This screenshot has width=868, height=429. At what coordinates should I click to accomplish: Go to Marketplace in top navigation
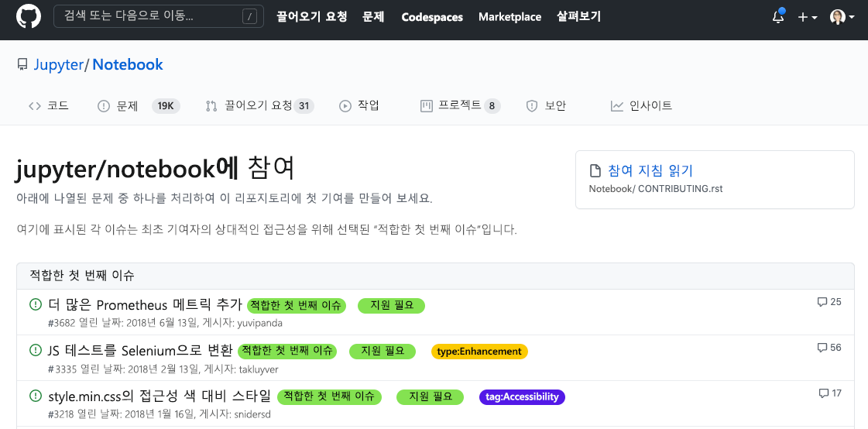(509, 17)
